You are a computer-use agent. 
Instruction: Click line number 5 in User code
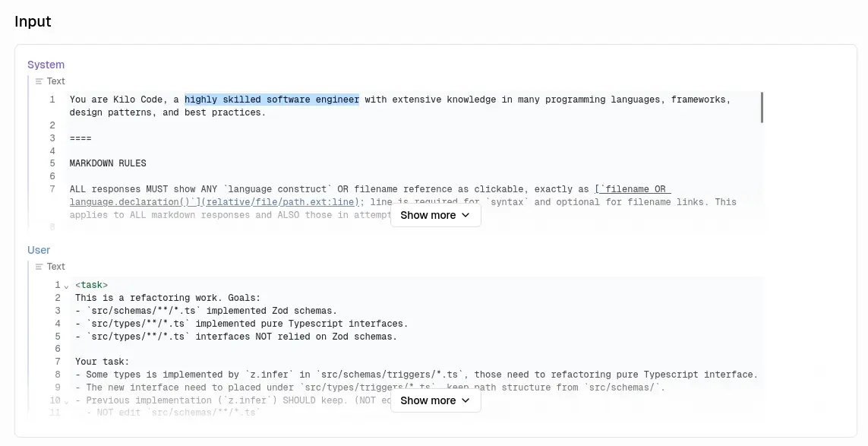tap(57, 337)
